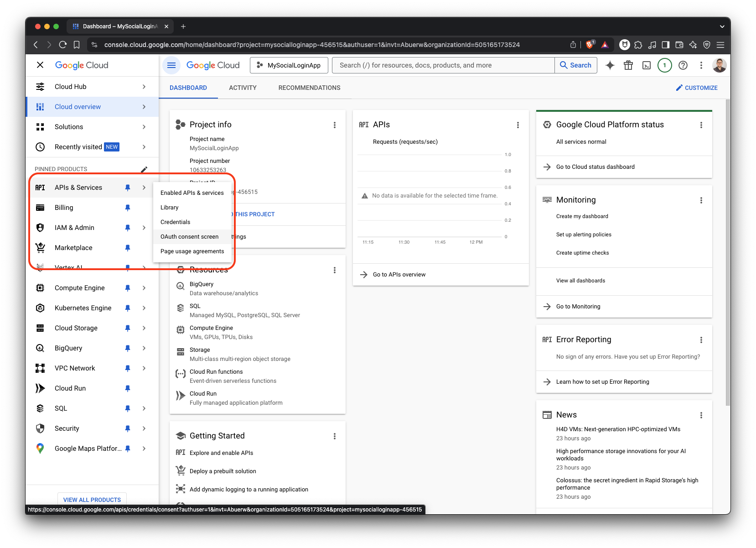Activate Cloud Shell terminal icon
The height and width of the screenshot is (548, 756).
tap(647, 65)
